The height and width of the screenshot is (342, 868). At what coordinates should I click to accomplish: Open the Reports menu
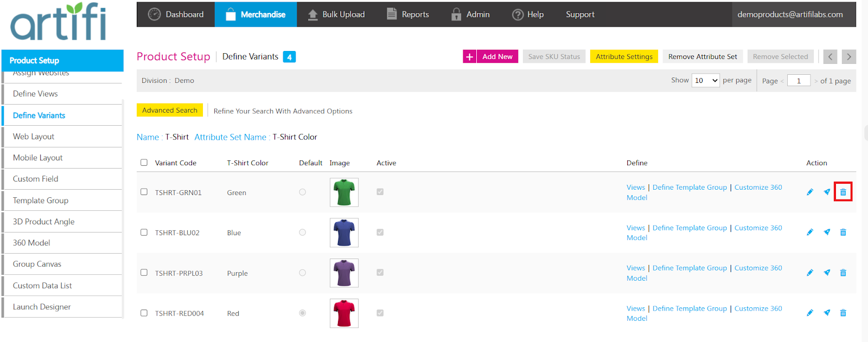407,14
